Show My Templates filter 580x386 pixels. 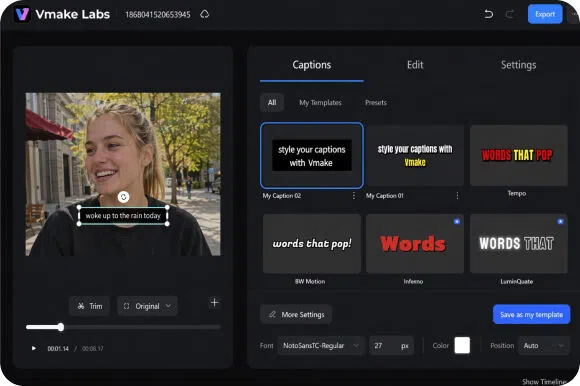click(320, 102)
